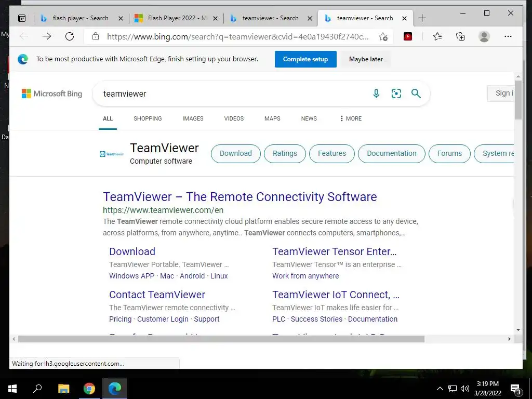532x399 pixels.
Task: Open TeamViewer IoT Connect sublink
Action: click(336, 295)
